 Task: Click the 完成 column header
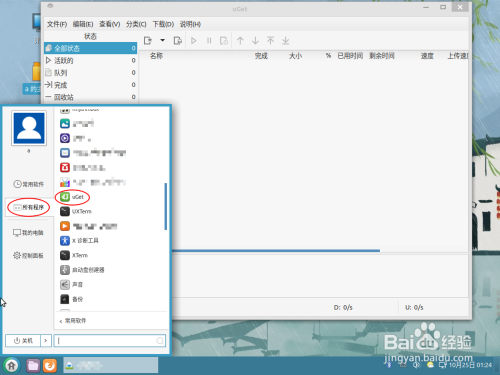coord(261,56)
